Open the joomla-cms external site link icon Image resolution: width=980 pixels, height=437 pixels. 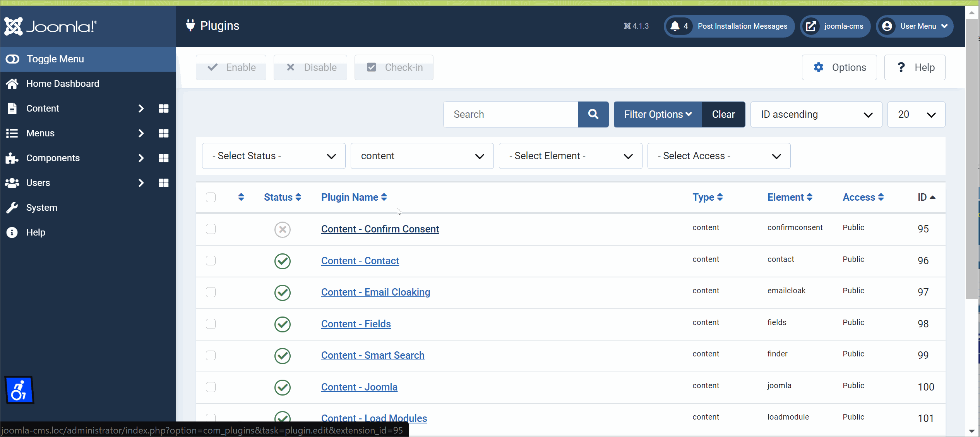point(812,26)
